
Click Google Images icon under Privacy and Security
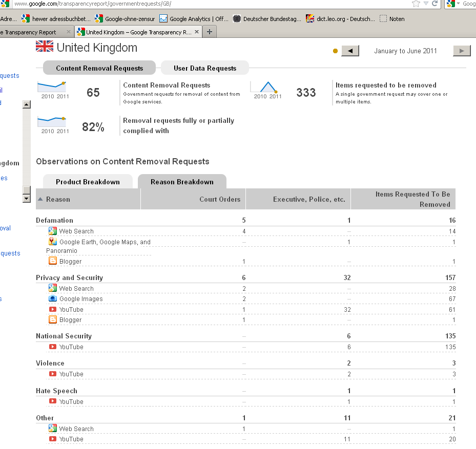(52, 298)
